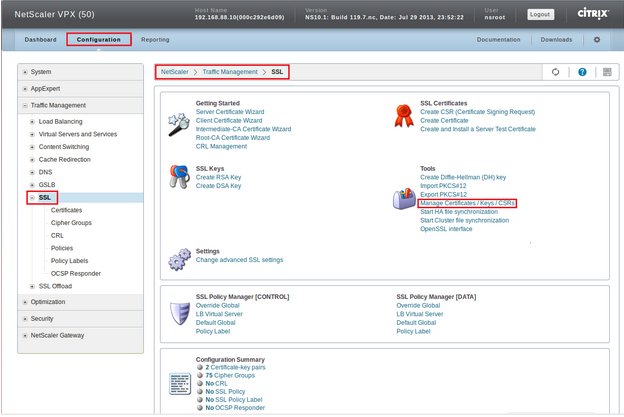Expand the Optimization section

pyautogui.click(x=25, y=302)
